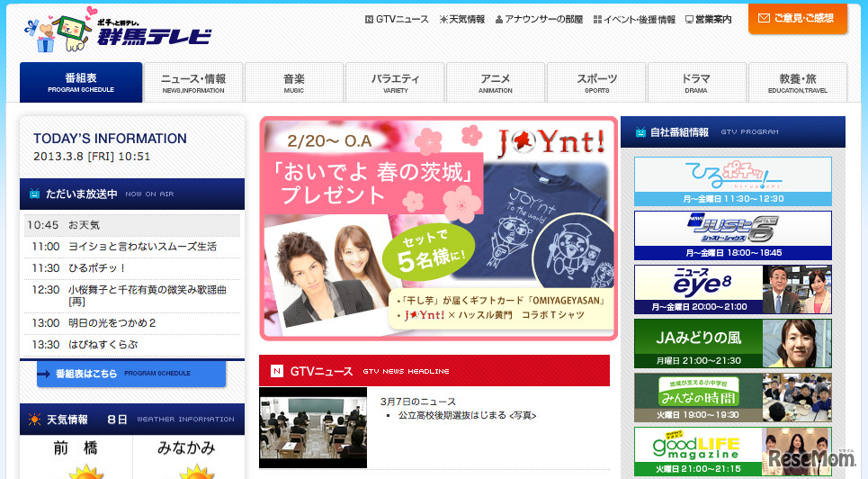Go to the アニメ Animation tab
The width and height of the screenshot is (868, 479).
(496, 83)
